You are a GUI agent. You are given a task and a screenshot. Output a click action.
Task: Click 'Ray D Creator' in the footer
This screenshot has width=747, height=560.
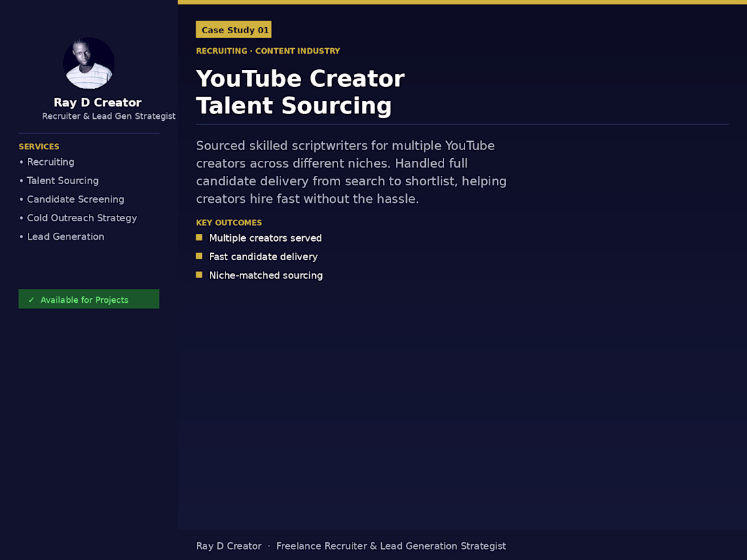229,546
